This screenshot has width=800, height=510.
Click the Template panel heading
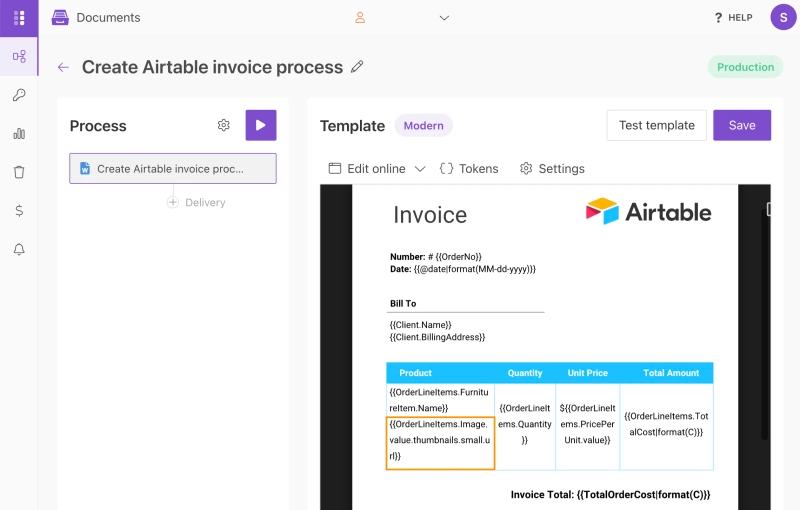point(352,126)
